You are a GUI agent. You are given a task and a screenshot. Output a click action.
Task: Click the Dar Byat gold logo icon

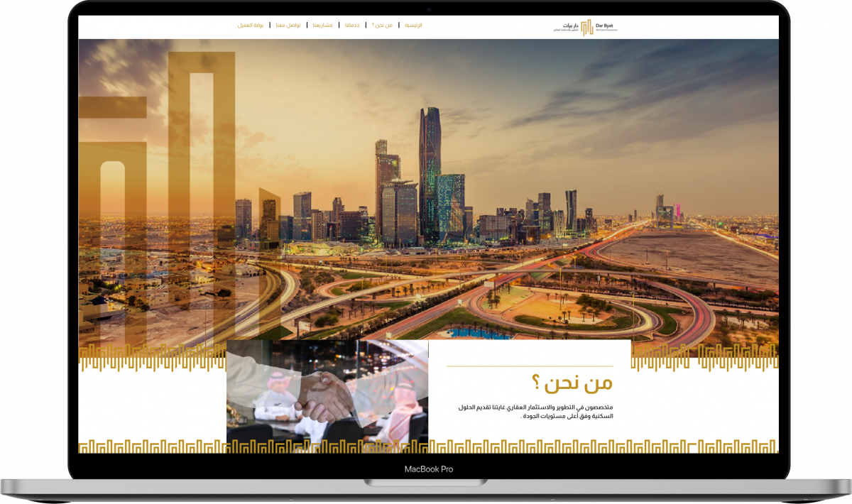point(586,28)
